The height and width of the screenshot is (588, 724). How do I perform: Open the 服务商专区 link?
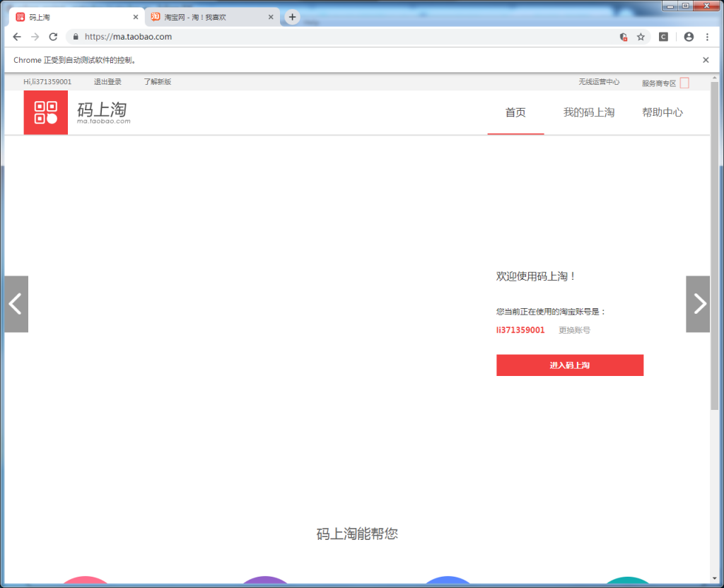[x=659, y=83]
